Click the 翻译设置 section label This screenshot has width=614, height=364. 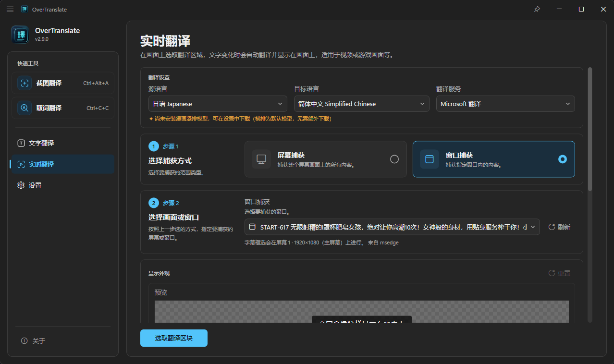point(159,77)
